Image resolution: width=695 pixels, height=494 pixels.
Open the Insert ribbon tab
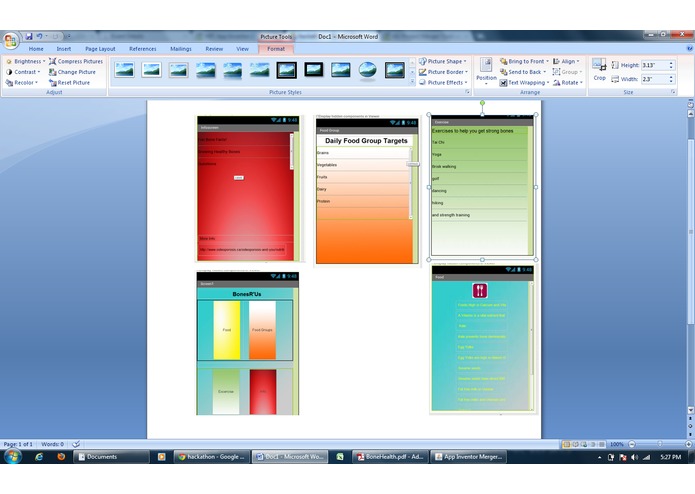click(x=63, y=49)
